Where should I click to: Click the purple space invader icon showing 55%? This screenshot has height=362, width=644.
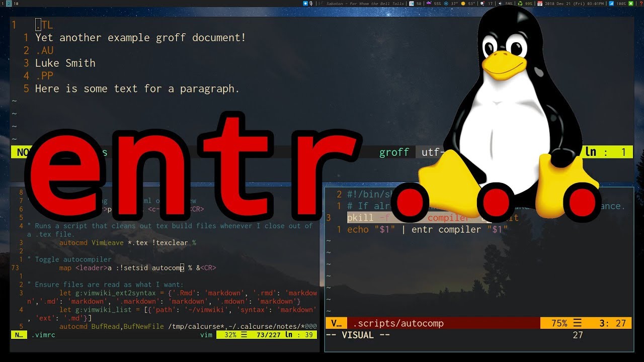(x=429, y=3)
